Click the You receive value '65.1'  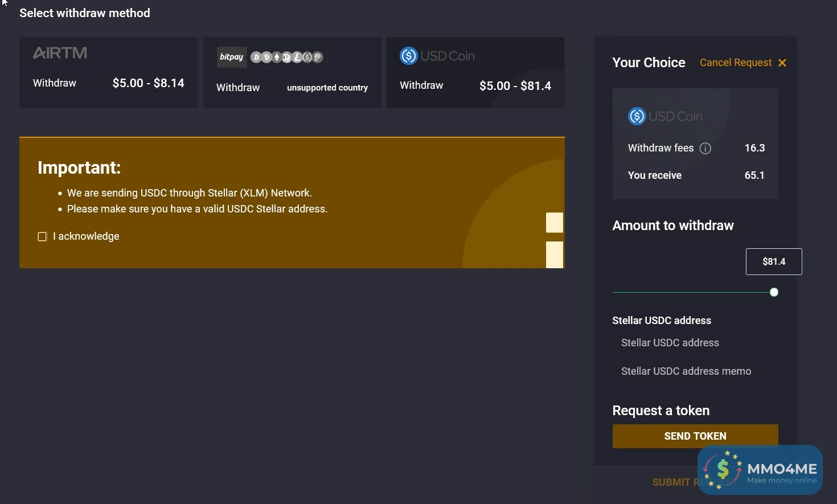[754, 175]
